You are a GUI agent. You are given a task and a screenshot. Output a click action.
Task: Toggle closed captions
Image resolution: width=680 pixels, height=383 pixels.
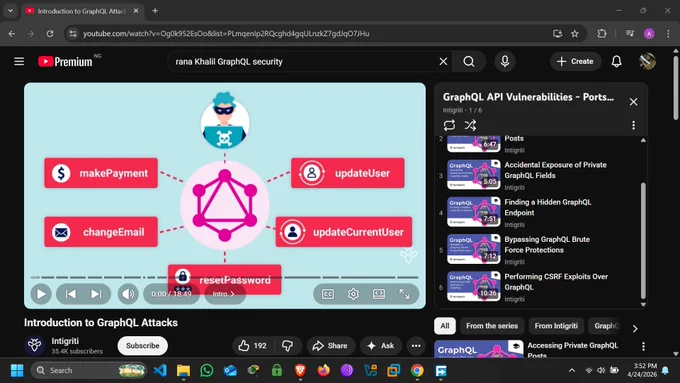point(328,294)
